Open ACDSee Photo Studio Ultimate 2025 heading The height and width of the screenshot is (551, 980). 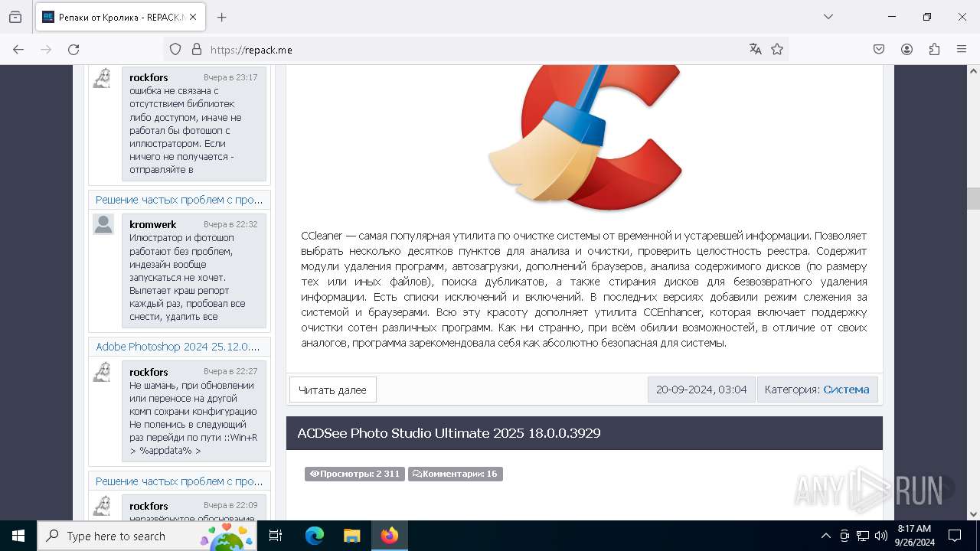[449, 433]
